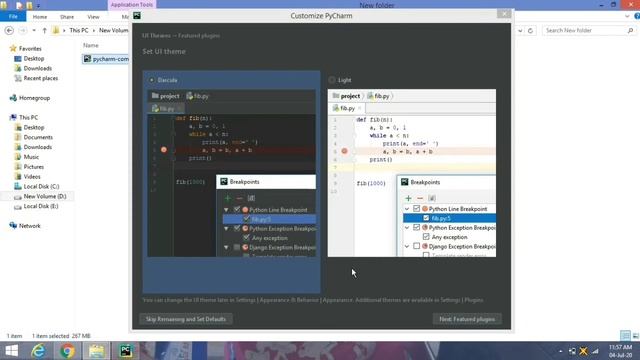Click the Name column header

[x=91, y=45]
